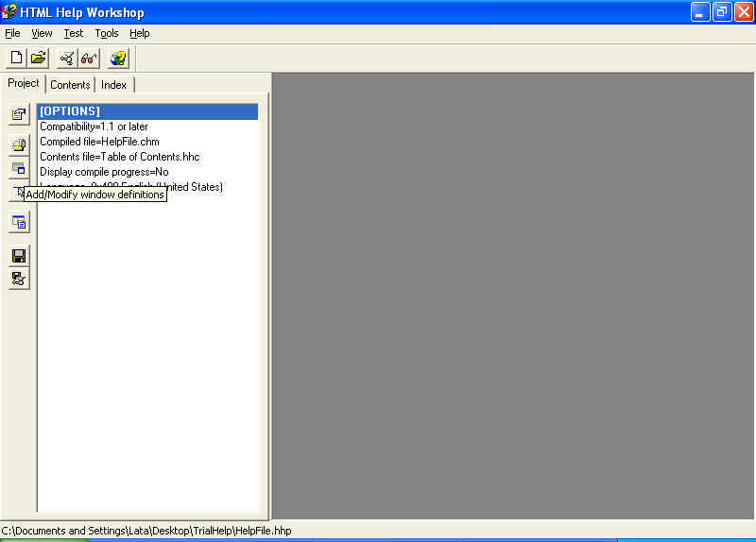Open the Test menu

(x=74, y=33)
